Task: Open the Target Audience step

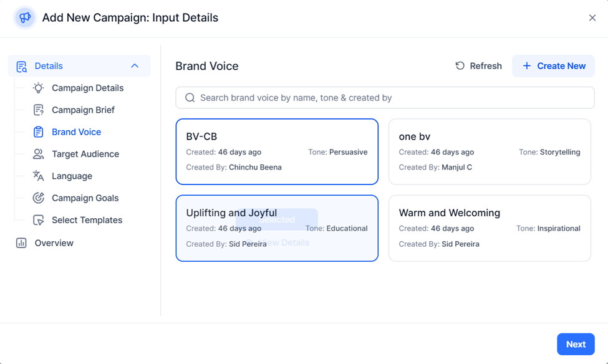Action: tap(85, 154)
